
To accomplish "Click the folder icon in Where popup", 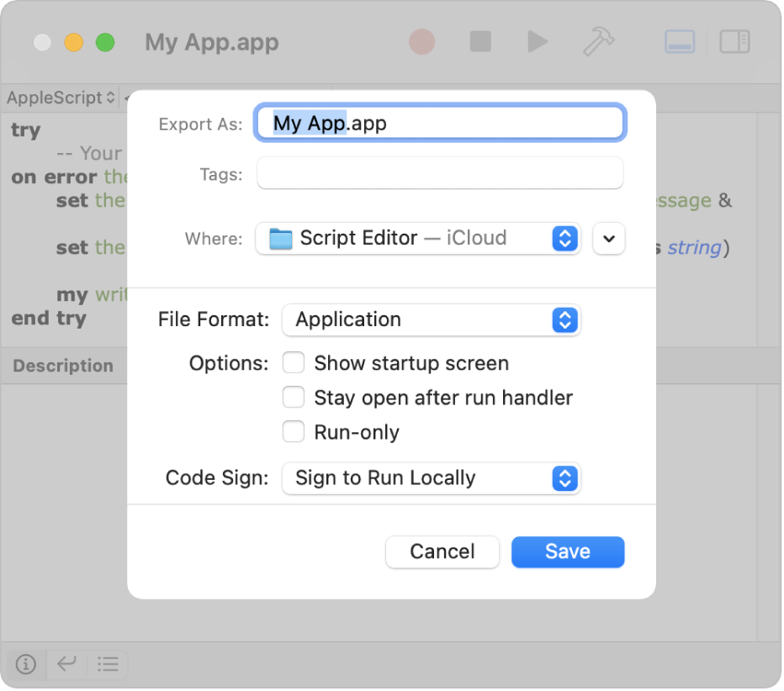I will [x=280, y=239].
